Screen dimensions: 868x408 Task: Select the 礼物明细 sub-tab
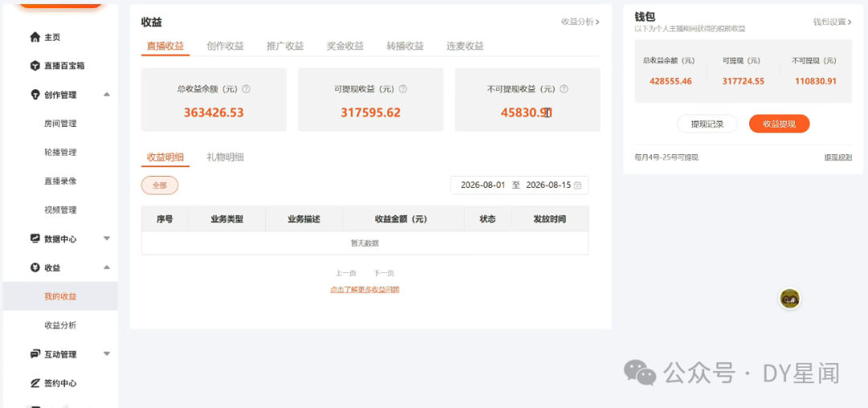225,157
